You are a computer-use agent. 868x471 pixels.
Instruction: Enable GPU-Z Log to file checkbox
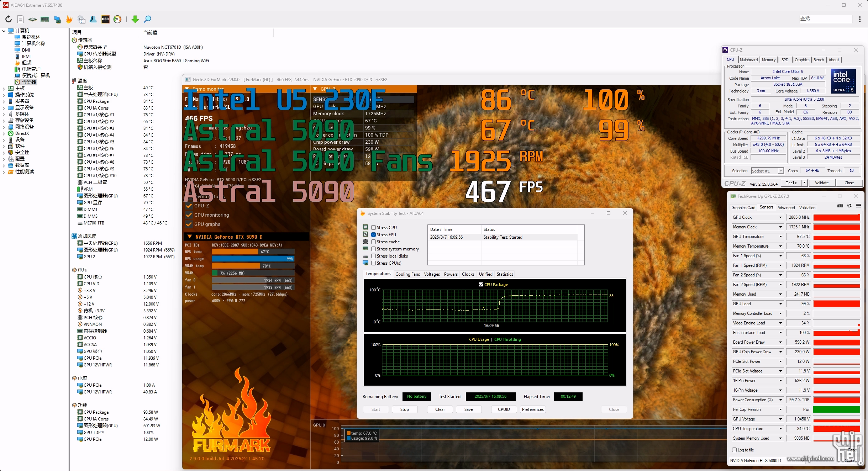(734, 450)
